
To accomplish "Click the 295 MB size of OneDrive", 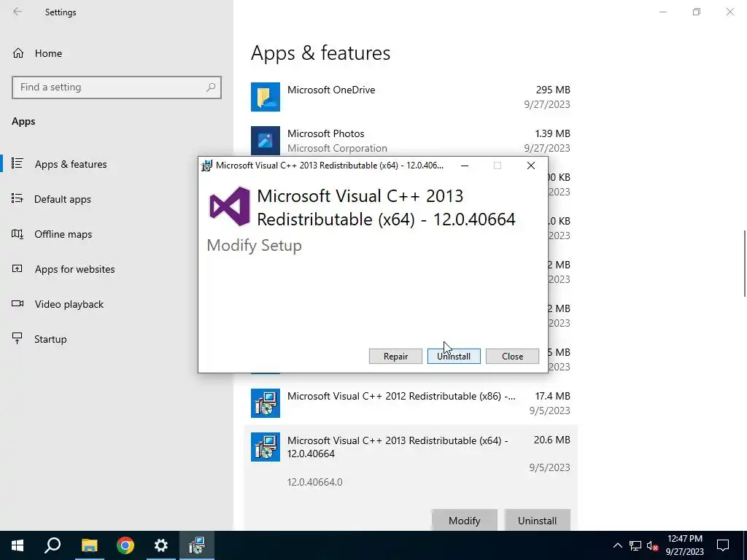I will (553, 90).
